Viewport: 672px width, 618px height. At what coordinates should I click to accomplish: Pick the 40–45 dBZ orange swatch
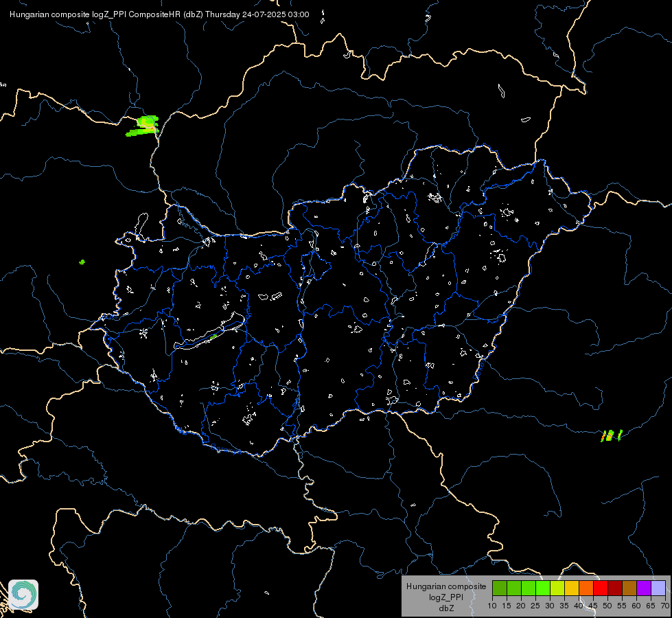586,588
